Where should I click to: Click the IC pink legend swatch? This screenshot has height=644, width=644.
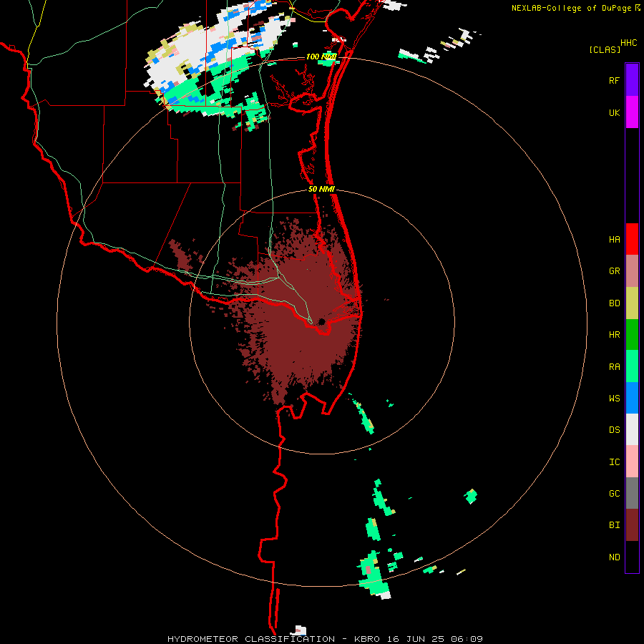tap(632, 462)
